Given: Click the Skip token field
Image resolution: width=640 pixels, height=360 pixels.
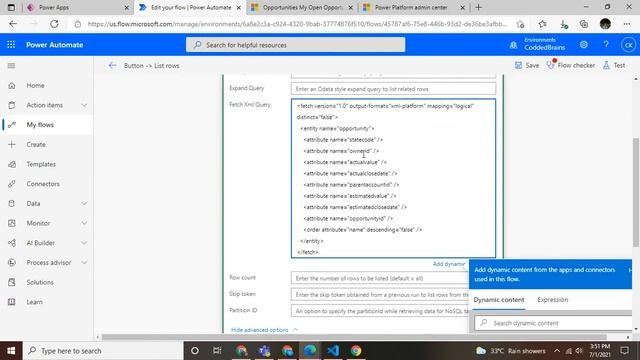Looking at the screenshot, I should coord(380,294).
